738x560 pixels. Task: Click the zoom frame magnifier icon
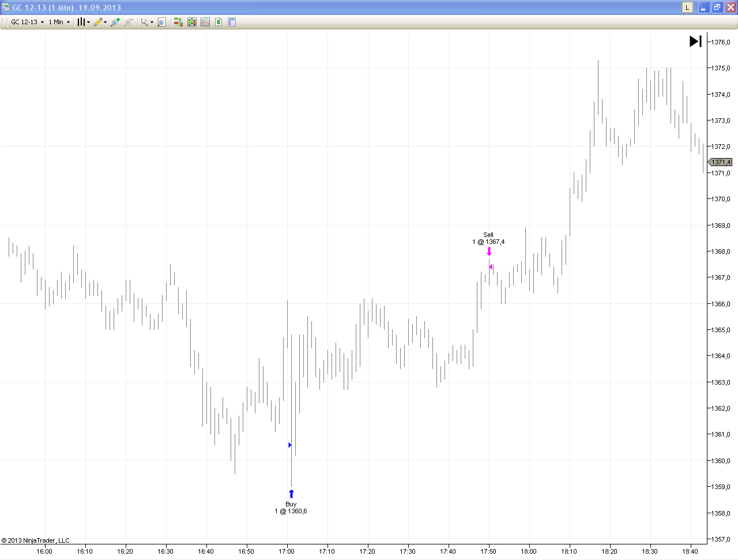click(162, 22)
